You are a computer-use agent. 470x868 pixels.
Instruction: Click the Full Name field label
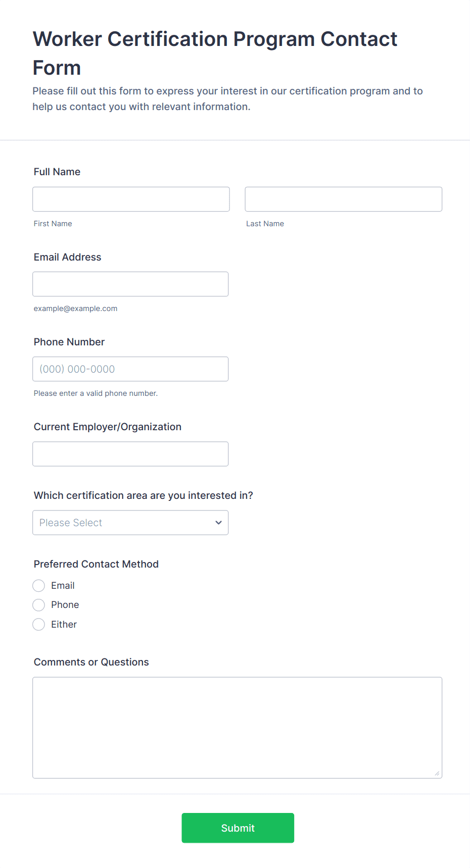coord(57,172)
